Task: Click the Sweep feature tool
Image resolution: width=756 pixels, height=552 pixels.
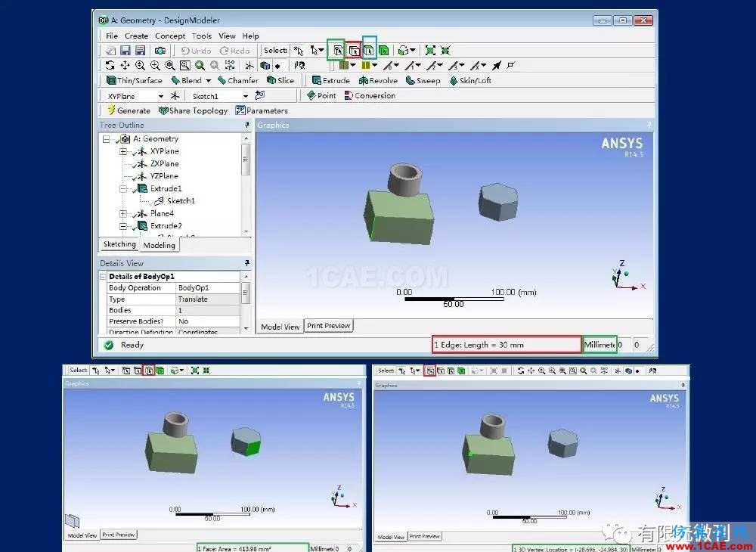Action: pos(423,80)
